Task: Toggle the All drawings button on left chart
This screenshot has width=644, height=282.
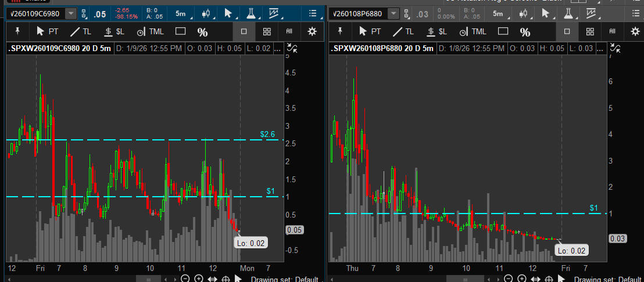Action: [x=289, y=31]
